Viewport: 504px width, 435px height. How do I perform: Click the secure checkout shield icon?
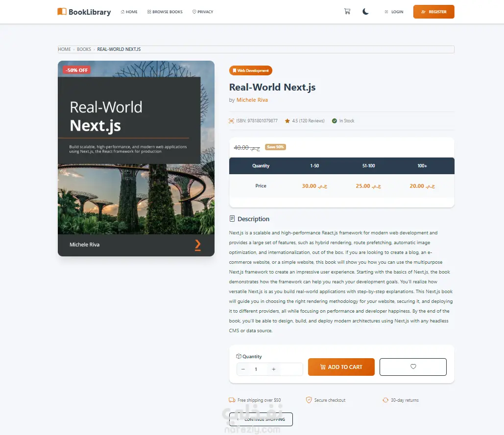(x=309, y=400)
